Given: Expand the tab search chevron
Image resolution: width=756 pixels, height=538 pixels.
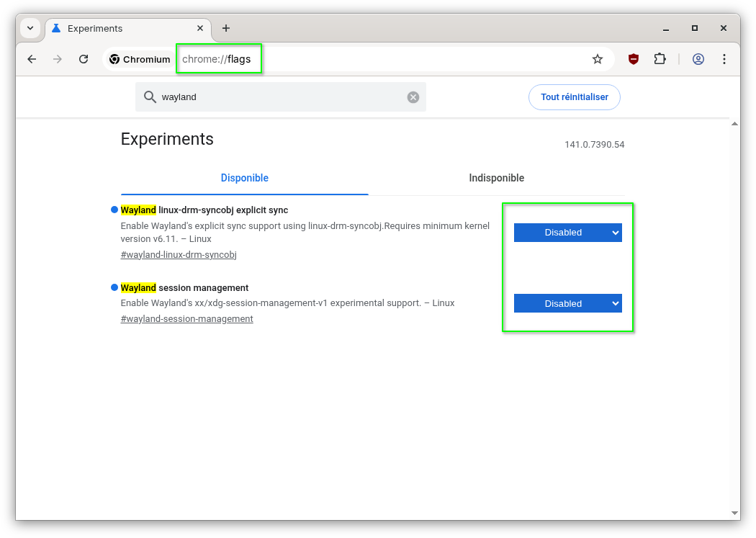Looking at the screenshot, I should (x=30, y=28).
